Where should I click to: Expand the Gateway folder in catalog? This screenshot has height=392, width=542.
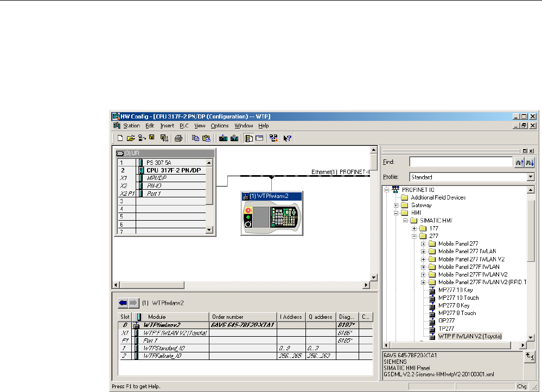click(x=396, y=205)
